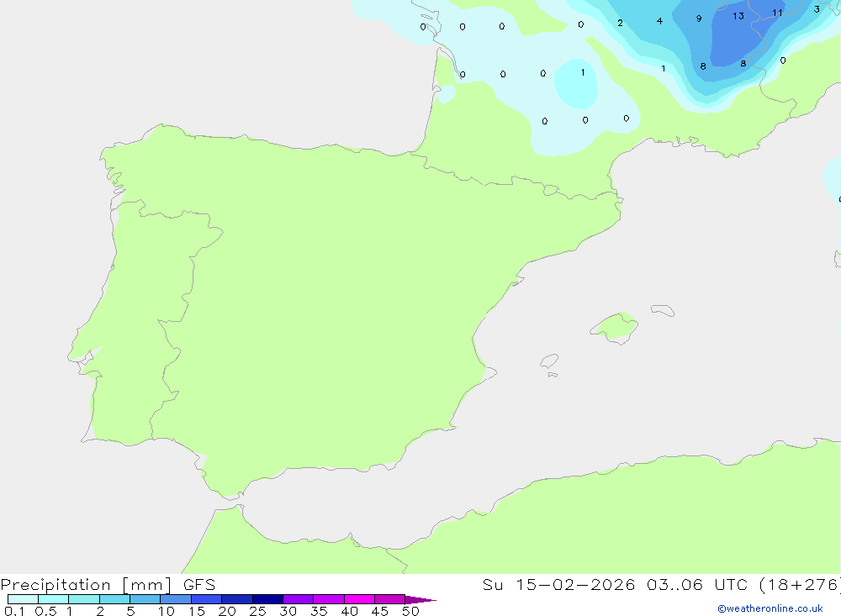This screenshot has width=841, height=616.
Task: Click the 'Su 15-02-2026' date text
Action: (x=558, y=584)
